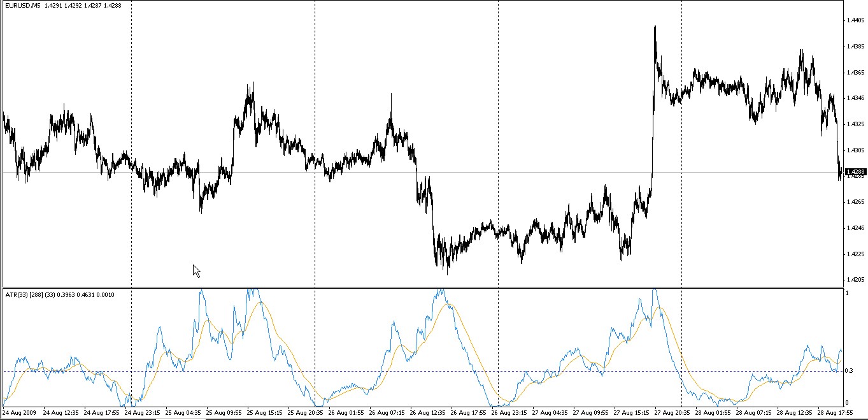This screenshot has height=420, width=868.
Task: Click the 1.4385 price scale label
Action: (x=856, y=47)
